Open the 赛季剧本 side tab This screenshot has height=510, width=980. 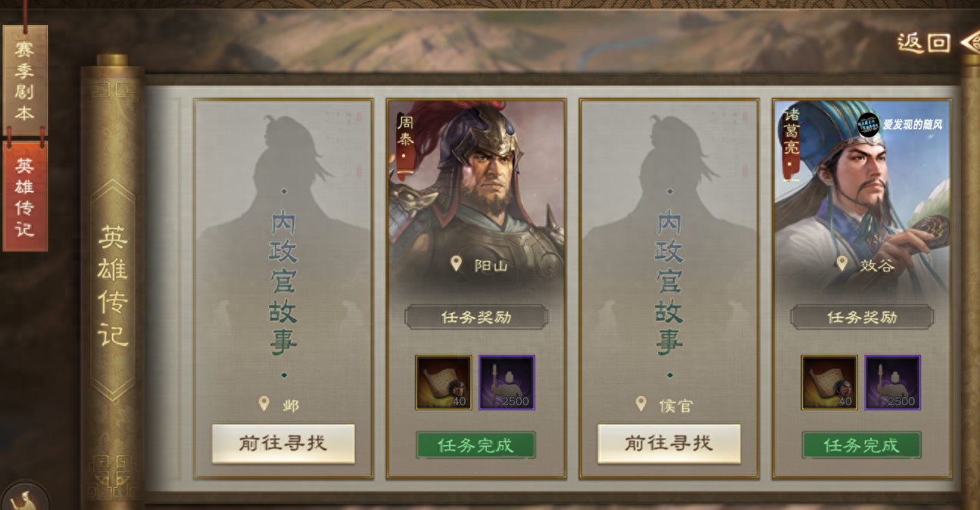tap(25, 80)
